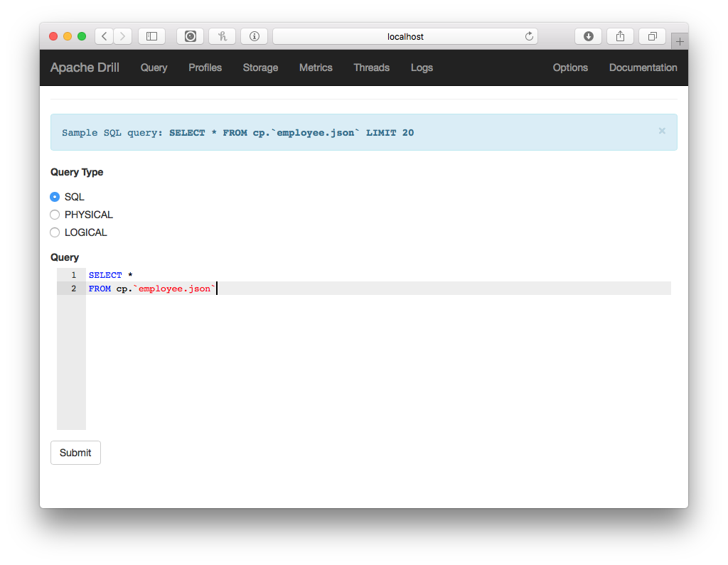Open the Profiles page
Viewport: 728px width, 565px height.
point(205,68)
